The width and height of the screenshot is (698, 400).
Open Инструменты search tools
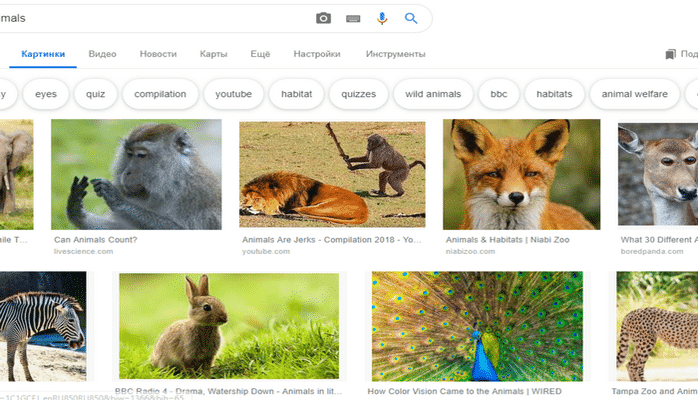[x=395, y=54]
